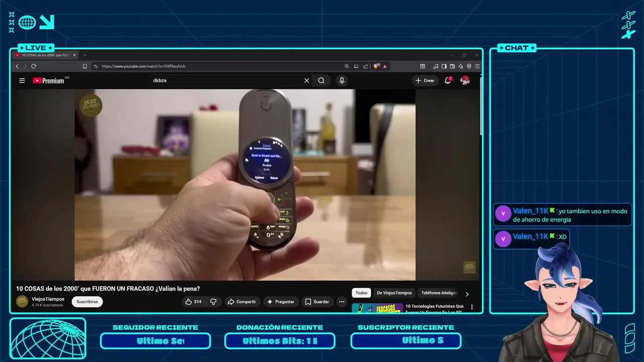Screen dimensions: 644x362
Task: Open the browser hamburger main menu
Action: (x=477, y=66)
